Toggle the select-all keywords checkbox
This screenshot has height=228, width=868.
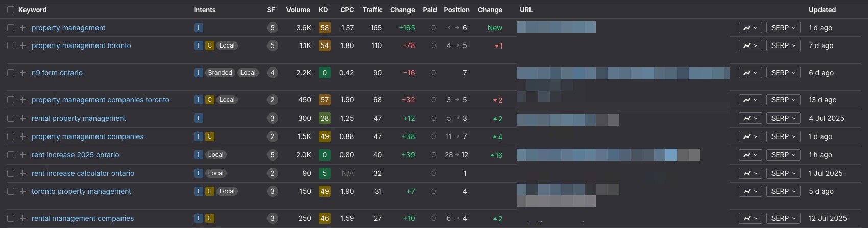(11, 10)
